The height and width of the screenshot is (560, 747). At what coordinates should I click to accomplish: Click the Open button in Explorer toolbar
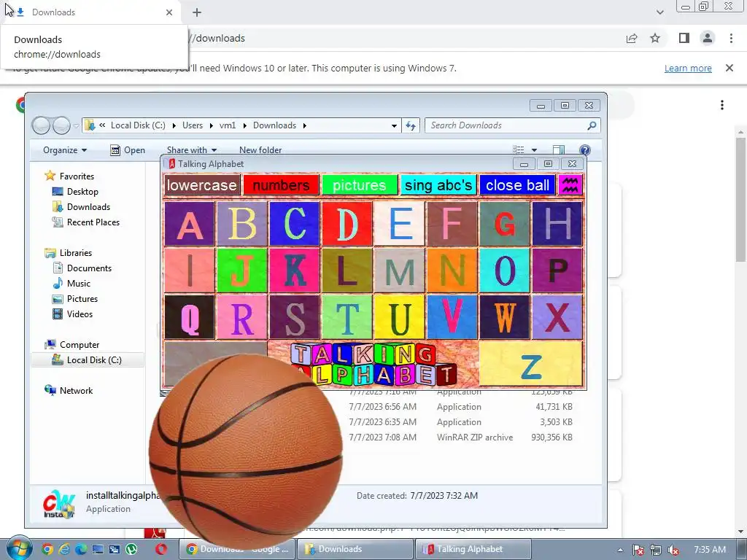[x=128, y=150]
